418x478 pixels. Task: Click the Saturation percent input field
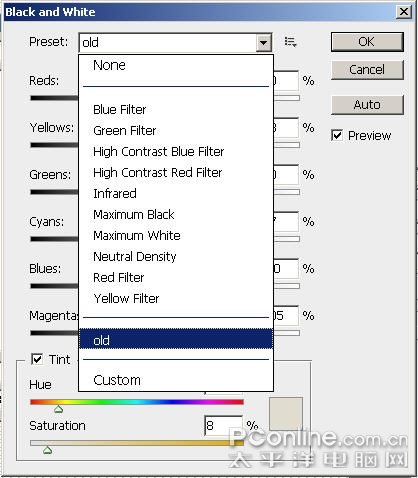click(224, 426)
